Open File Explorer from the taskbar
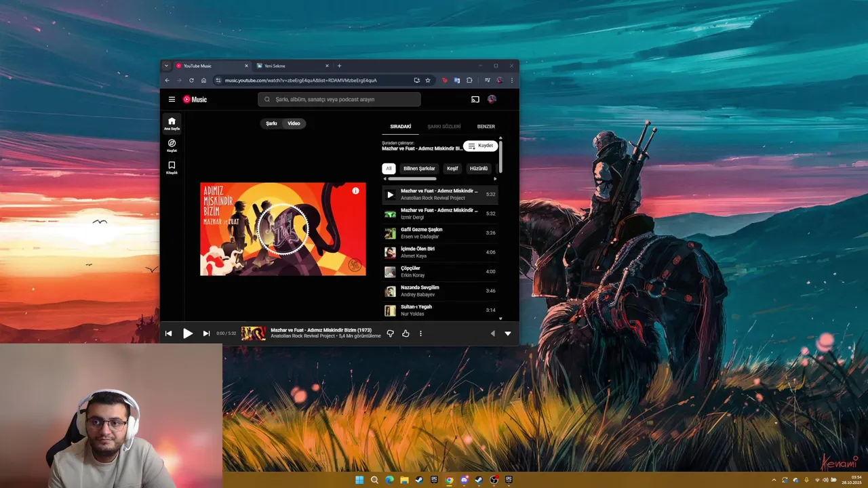Screen dimensions: 868x488 click(x=404, y=480)
